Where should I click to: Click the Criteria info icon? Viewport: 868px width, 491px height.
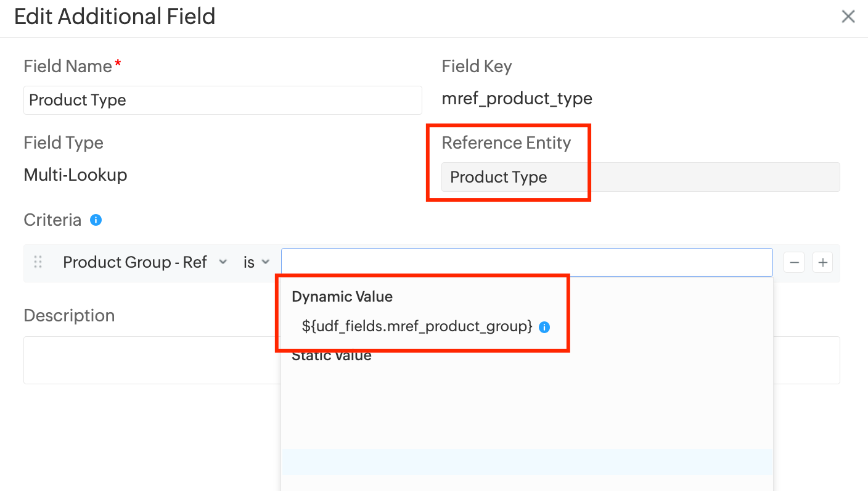coord(96,220)
